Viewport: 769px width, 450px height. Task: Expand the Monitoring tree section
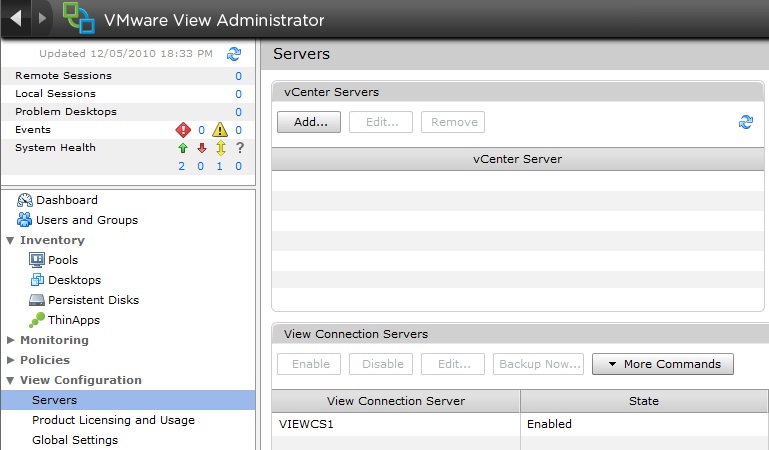10,340
